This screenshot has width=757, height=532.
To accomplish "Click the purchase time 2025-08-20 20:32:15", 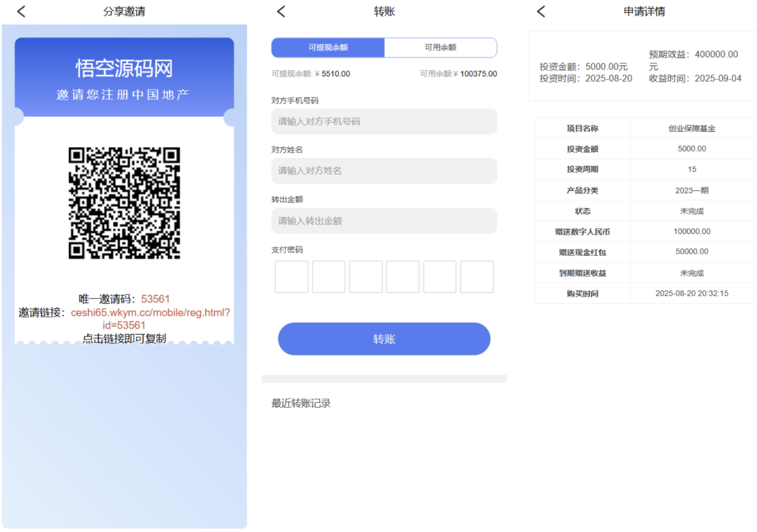I will (x=692, y=293).
